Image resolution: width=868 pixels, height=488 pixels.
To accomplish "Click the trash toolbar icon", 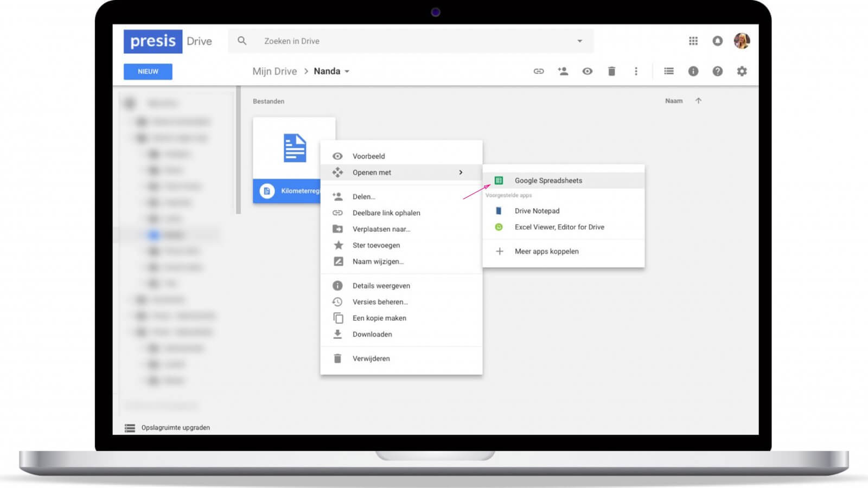I will click(611, 71).
